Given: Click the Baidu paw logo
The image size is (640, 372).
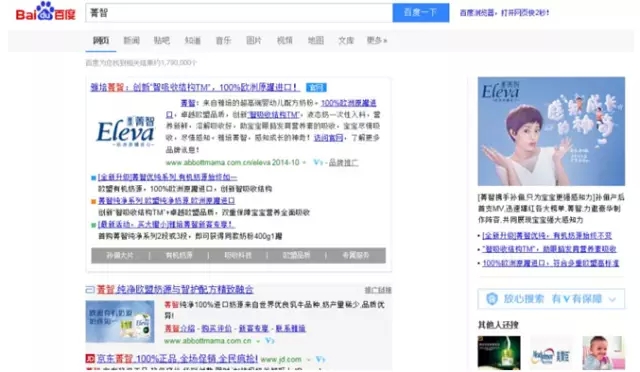Looking at the screenshot, I should pos(46,11).
